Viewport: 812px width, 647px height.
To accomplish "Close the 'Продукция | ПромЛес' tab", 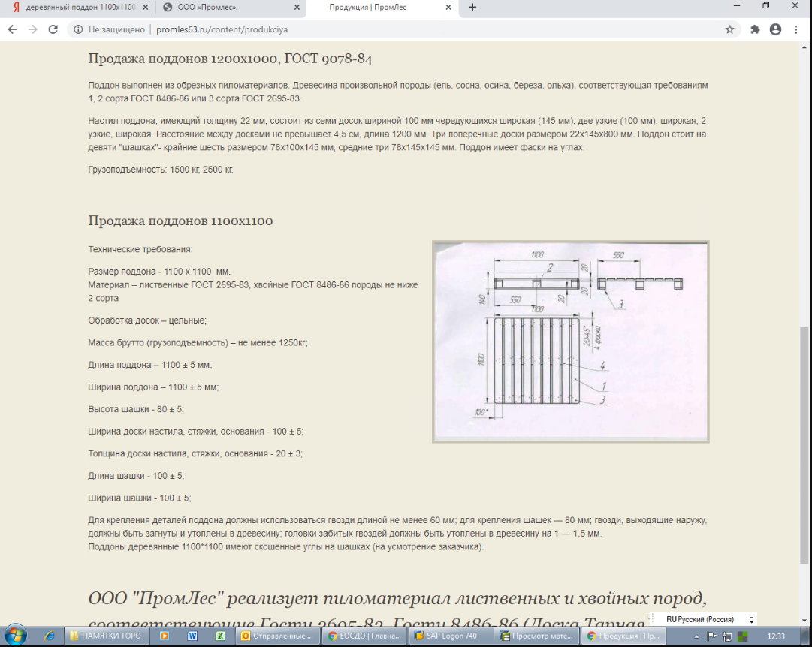I will pos(448,8).
